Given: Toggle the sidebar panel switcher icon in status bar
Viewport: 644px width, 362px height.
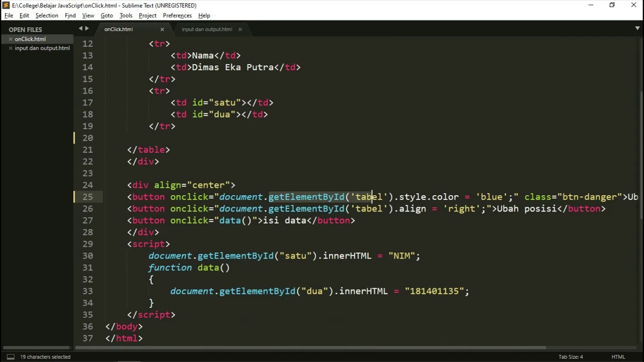Looking at the screenshot, I should point(10,357).
